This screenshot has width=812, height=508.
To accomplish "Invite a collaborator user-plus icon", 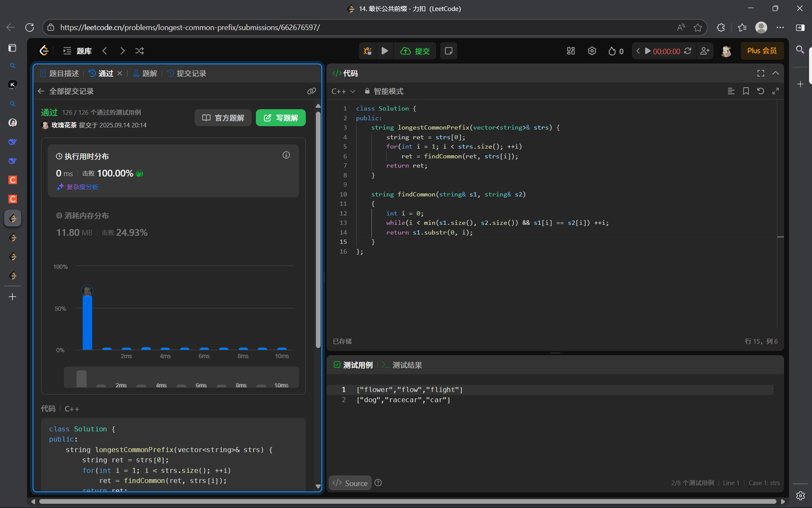I will pos(705,51).
